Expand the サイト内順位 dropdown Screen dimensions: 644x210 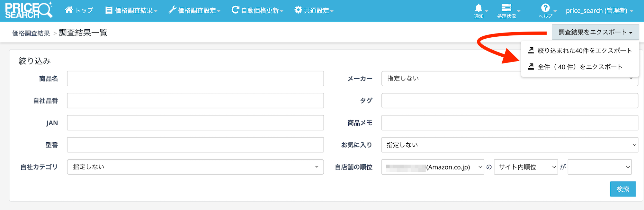tap(525, 167)
